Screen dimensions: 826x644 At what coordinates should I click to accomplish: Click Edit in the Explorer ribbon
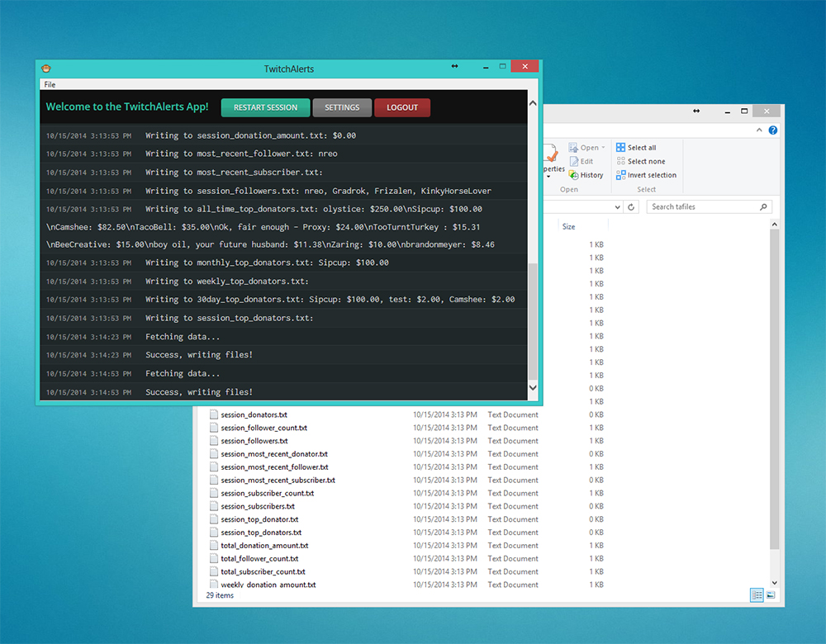coord(581,161)
